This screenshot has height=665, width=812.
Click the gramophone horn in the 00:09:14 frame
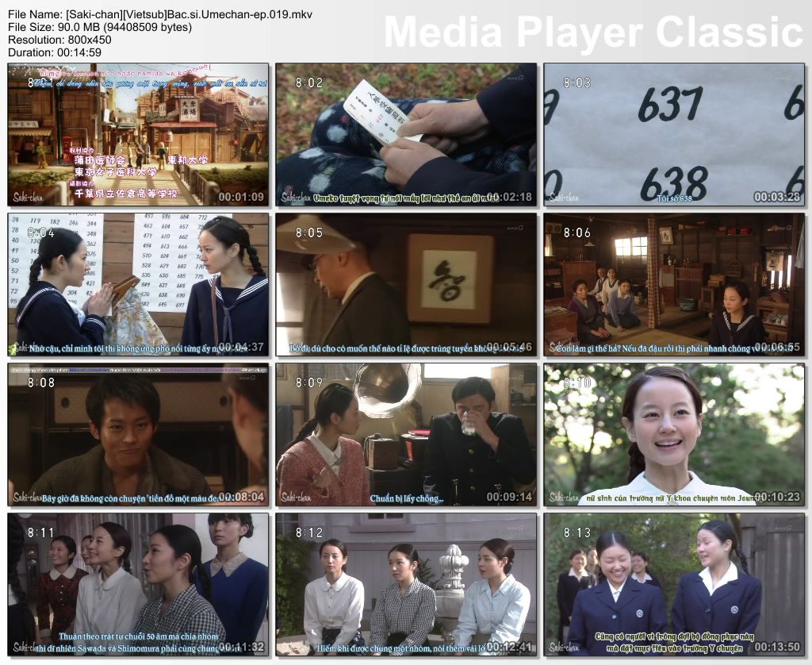[x=387, y=386]
